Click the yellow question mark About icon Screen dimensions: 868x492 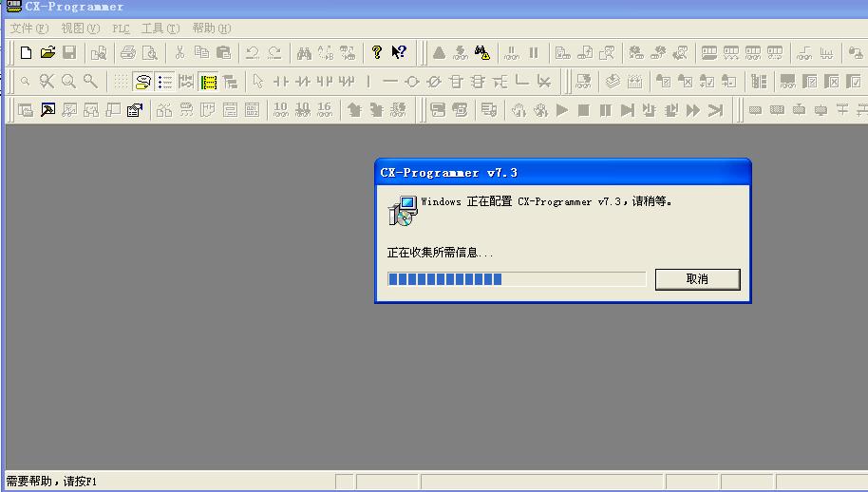377,53
